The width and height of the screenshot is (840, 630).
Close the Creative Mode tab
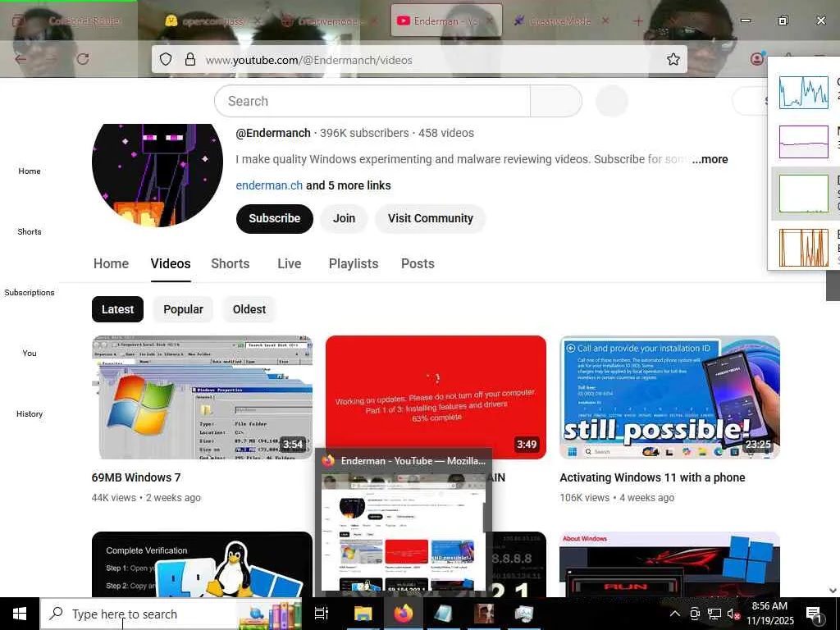(605, 21)
